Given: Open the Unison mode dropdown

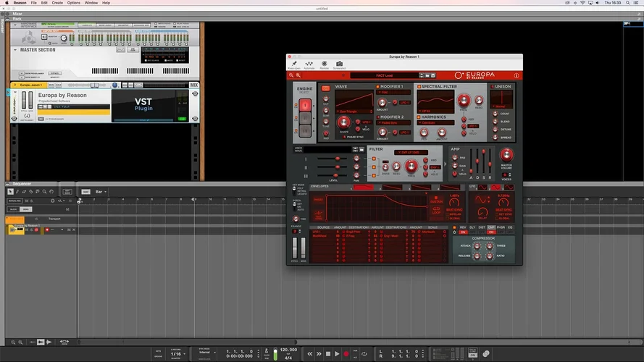Looking at the screenshot, I should tap(501, 106).
